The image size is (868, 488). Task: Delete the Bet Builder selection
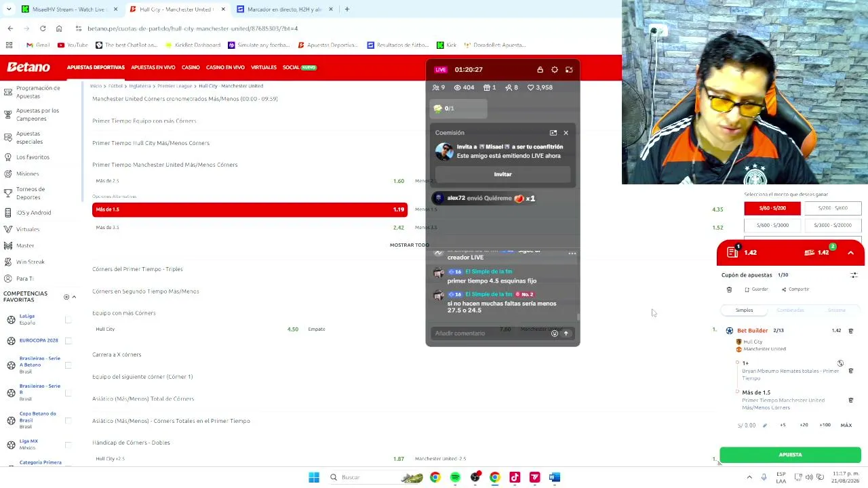(x=851, y=331)
